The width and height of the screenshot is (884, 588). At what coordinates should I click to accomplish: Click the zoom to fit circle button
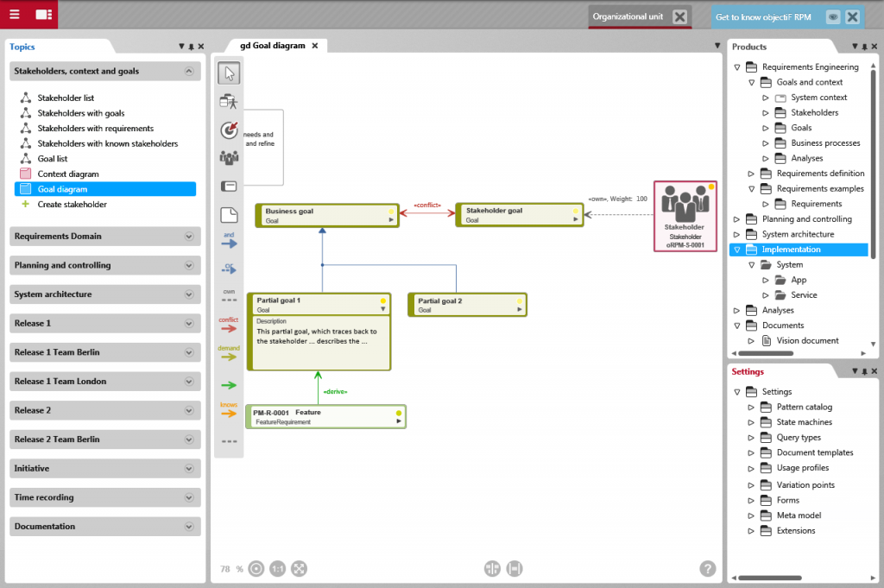(x=256, y=568)
